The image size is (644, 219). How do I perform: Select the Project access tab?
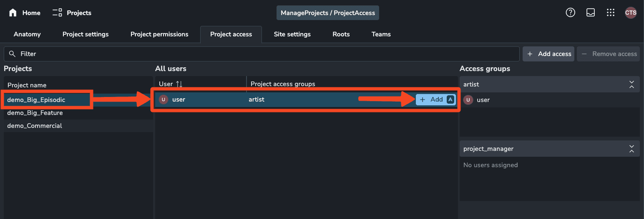pyautogui.click(x=231, y=34)
